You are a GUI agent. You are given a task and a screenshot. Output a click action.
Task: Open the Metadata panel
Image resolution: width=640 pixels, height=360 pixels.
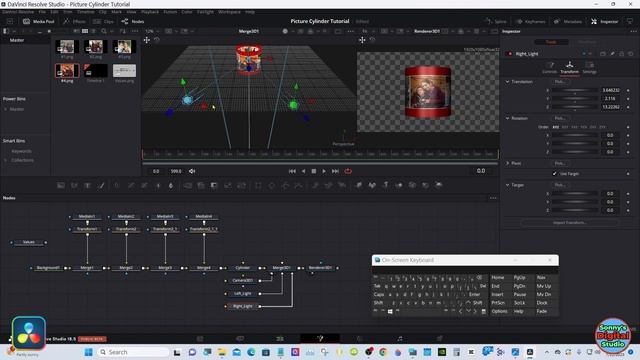568,21
